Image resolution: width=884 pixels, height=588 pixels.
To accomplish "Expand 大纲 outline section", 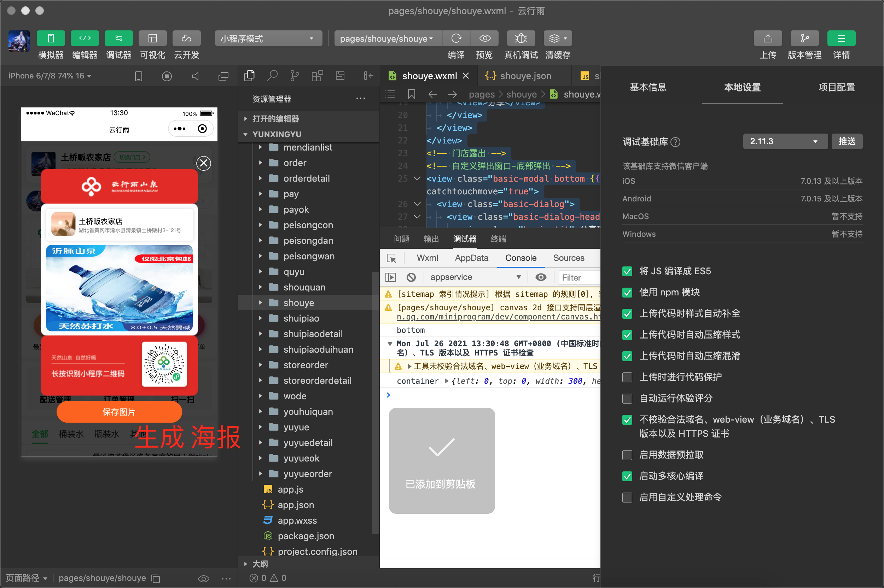I will [308, 564].
